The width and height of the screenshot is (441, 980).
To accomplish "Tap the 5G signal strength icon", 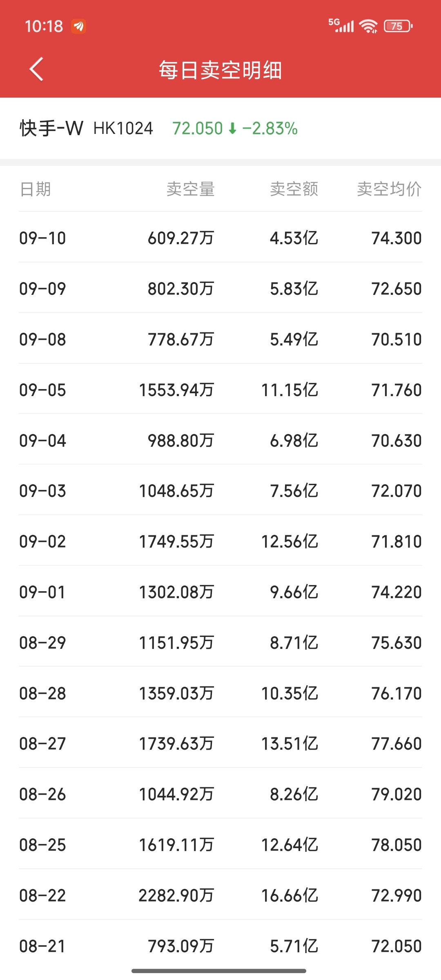I will pyautogui.click(x=341, y=25).
